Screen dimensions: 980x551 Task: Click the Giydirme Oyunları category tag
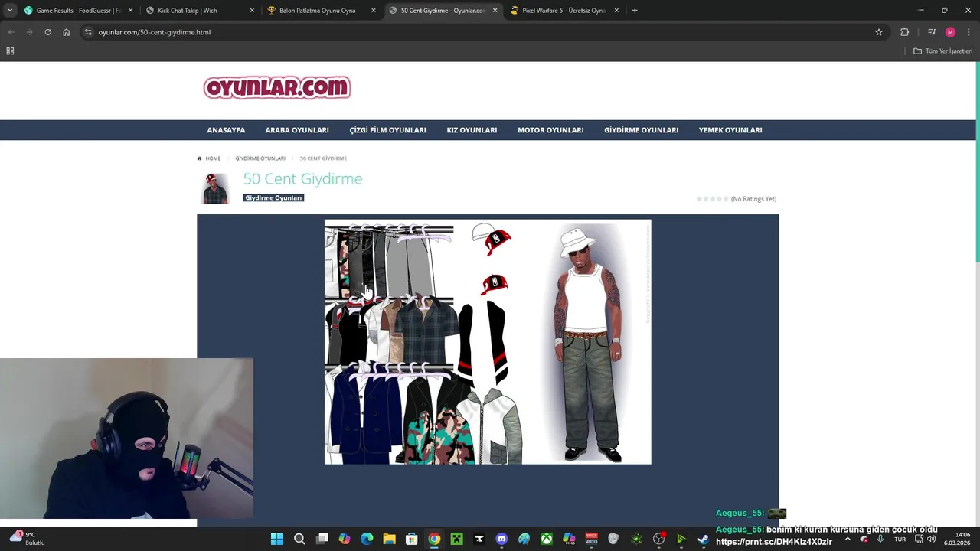pyautogui.click(x=273, y=197)
